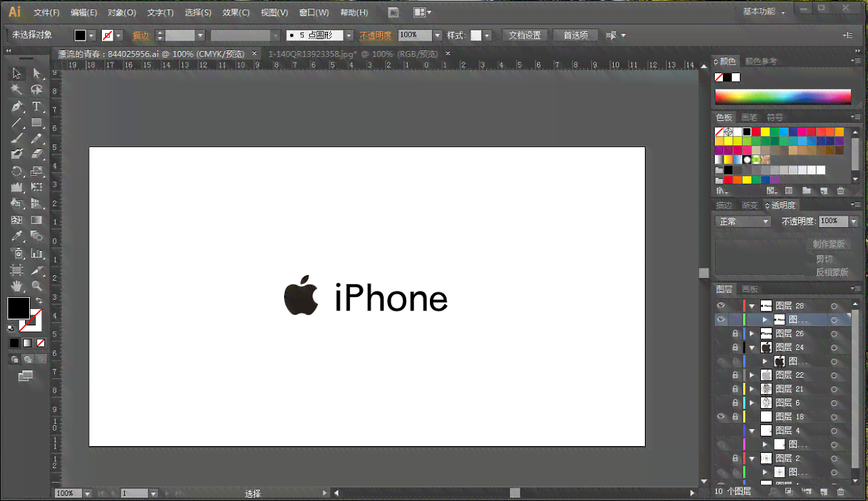The width and height of the screenshot is (868, 501).
Task: Select the Artboard tool
Action: 17,269
